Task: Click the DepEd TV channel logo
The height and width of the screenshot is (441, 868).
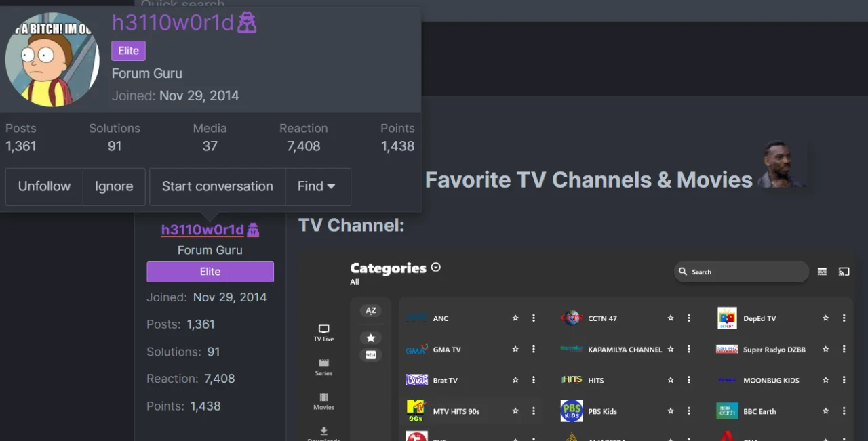Action: tap(727, 318)
